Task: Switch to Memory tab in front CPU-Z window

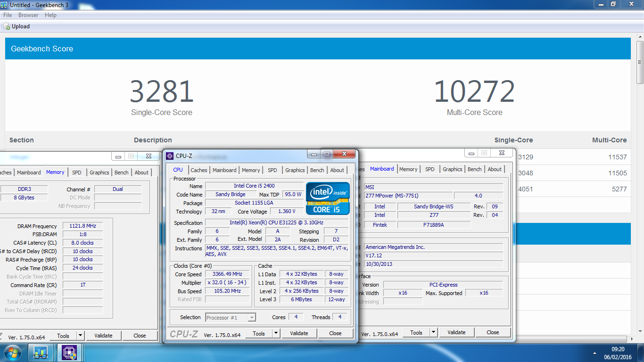Action: click(x=251, y=170)
